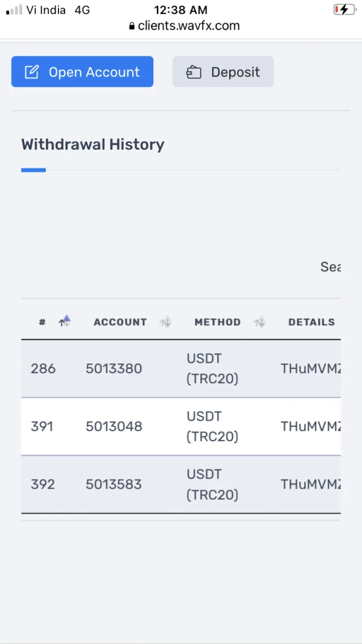Screen dimensions: 362x644
Task: Click the Deposit wallet icon
Action: (x=194, y=72)
